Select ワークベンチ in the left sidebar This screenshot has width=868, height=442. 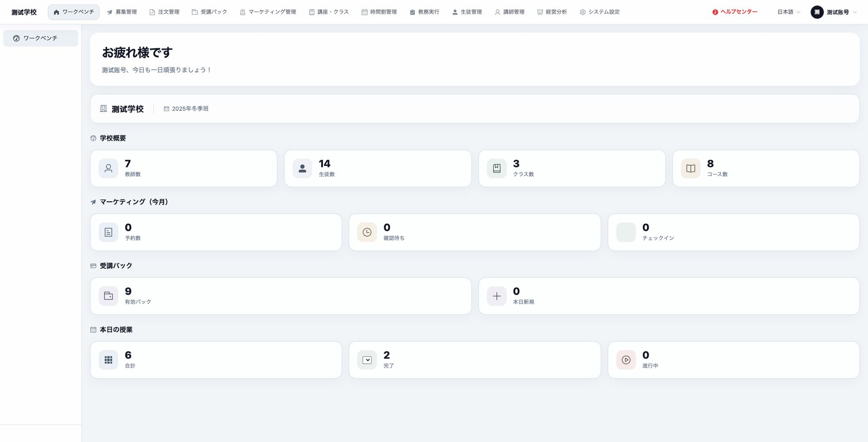[x=41, y=38]
